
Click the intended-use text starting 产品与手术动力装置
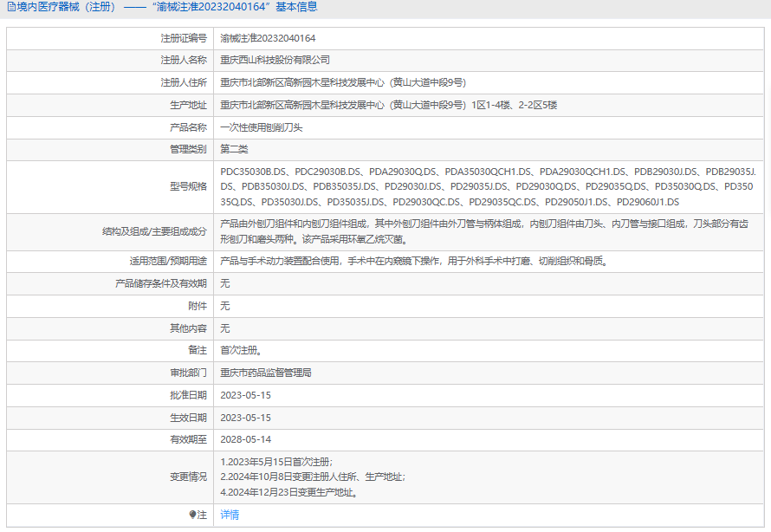click(x=416, y=261)
